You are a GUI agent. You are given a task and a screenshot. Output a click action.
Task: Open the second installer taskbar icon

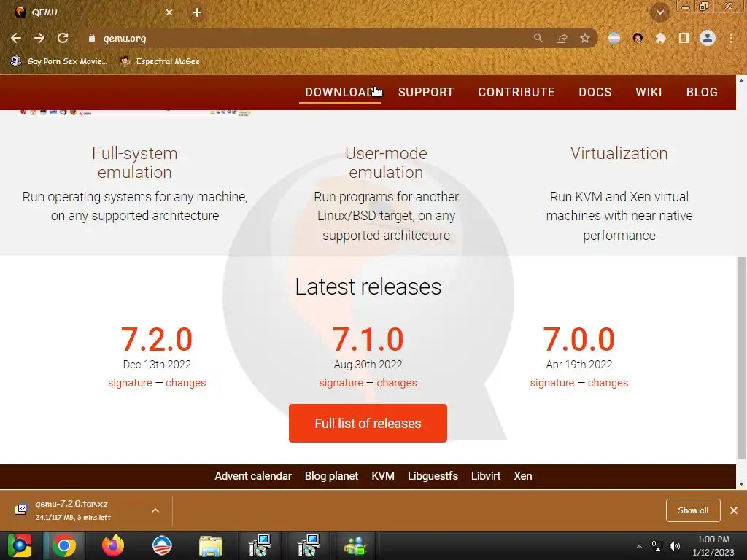(x=308, y=545)
